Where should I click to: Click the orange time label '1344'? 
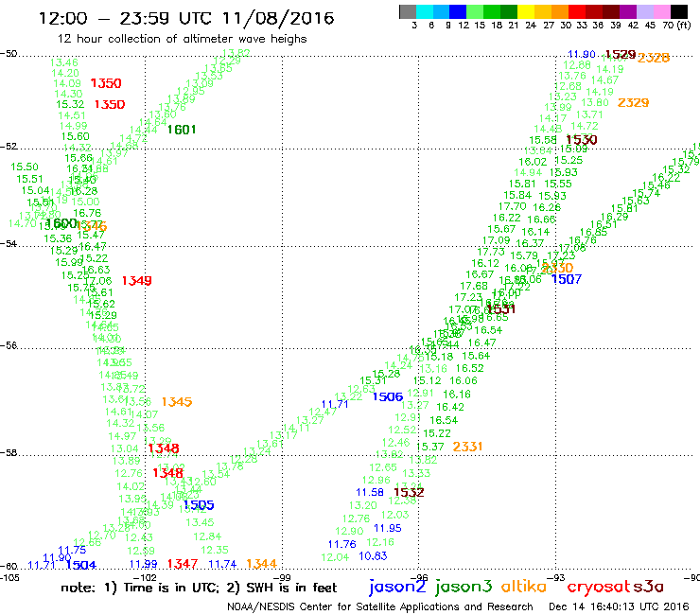(x=262, y=564)
